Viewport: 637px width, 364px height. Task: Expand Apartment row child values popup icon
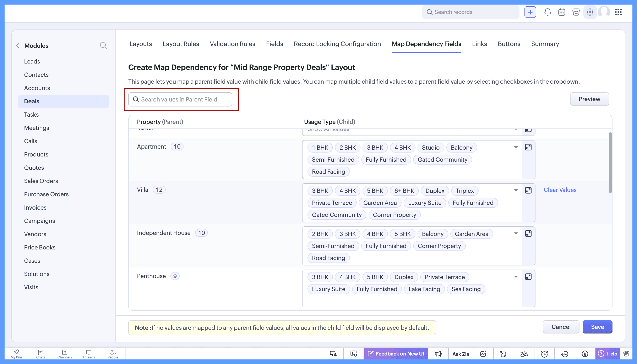(x=528, y=147)
